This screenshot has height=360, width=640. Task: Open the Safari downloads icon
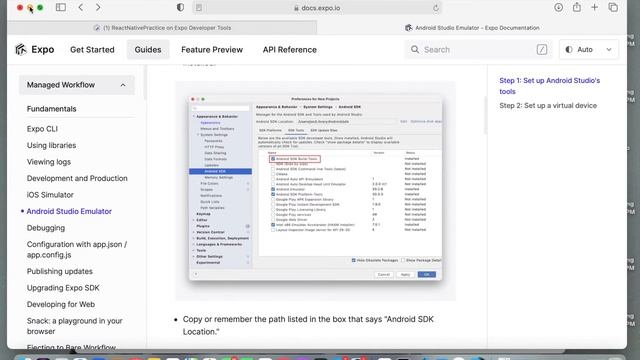click(x=558, y=7)
